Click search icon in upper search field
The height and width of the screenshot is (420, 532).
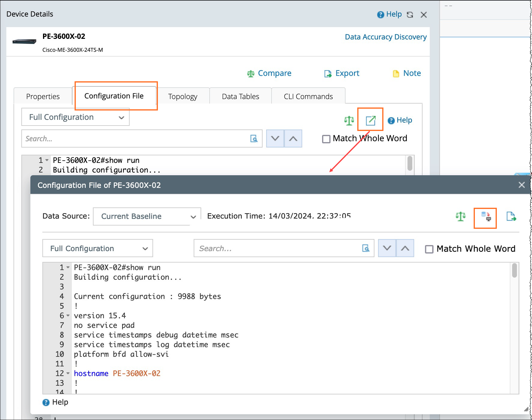(254, 138)
